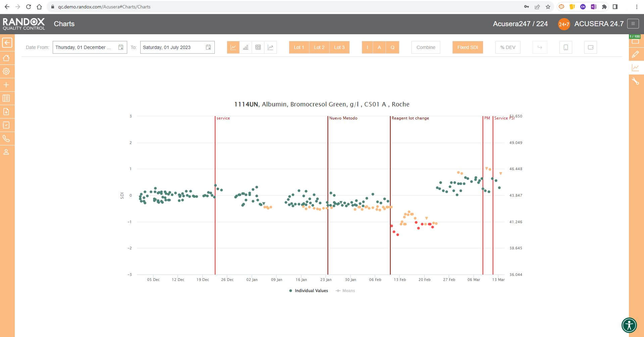Click the Combine button
The width and height of the screenshot is (644, 337).
point(426,47)
